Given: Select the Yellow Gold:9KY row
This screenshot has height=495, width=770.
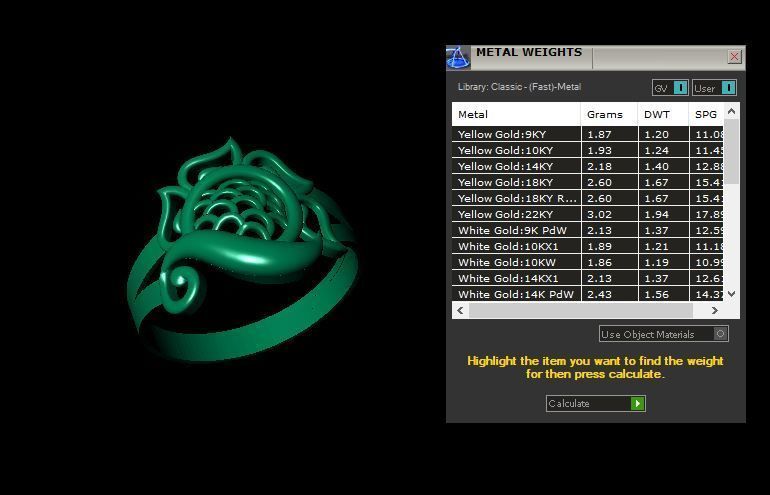Looking at the screenshot, I should coord(587,134).
